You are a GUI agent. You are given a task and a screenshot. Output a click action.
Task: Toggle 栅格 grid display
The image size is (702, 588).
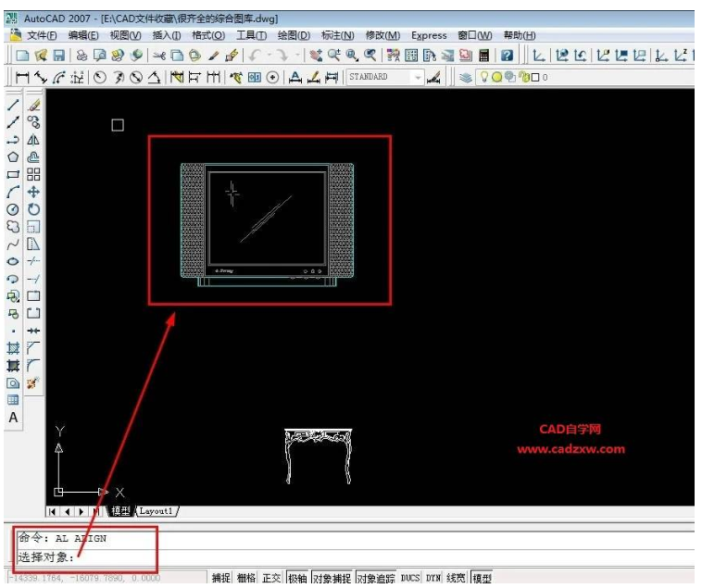(x=246, y=578)
